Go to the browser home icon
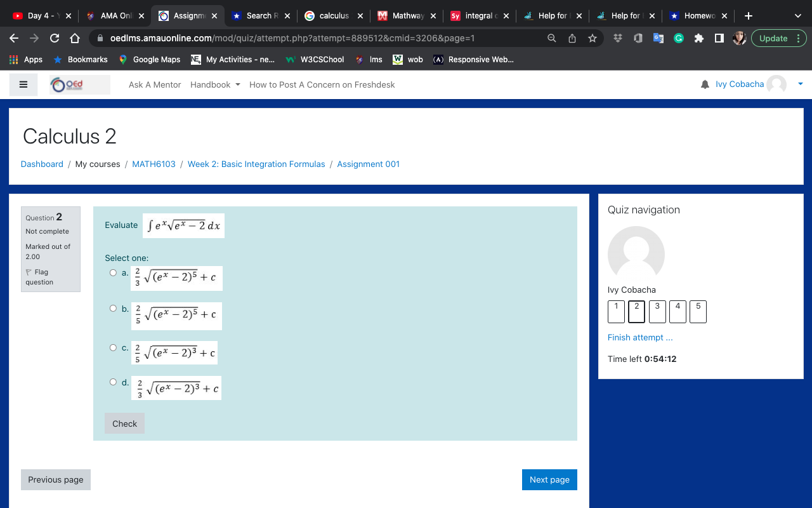Screen dimensions: 812x508 (75, 38)
